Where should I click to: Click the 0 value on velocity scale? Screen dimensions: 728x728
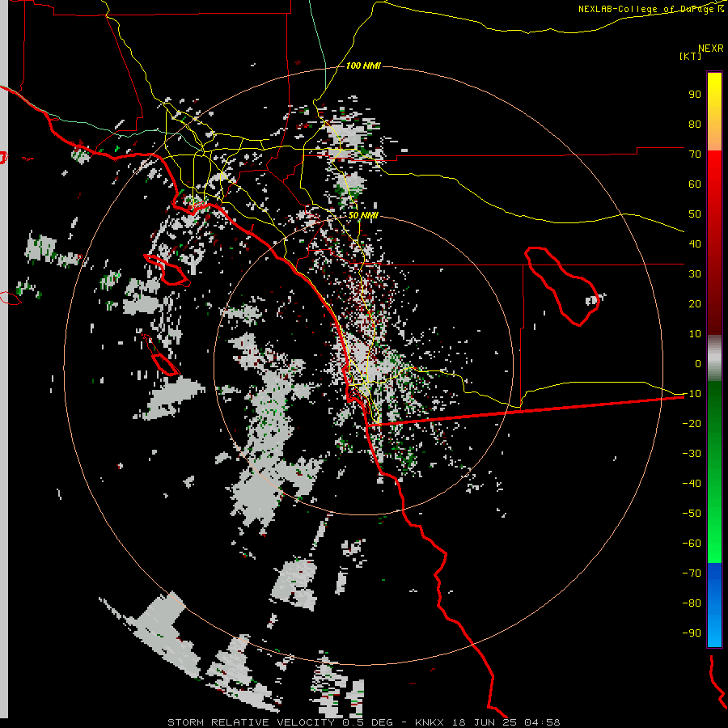coord(698,363)
